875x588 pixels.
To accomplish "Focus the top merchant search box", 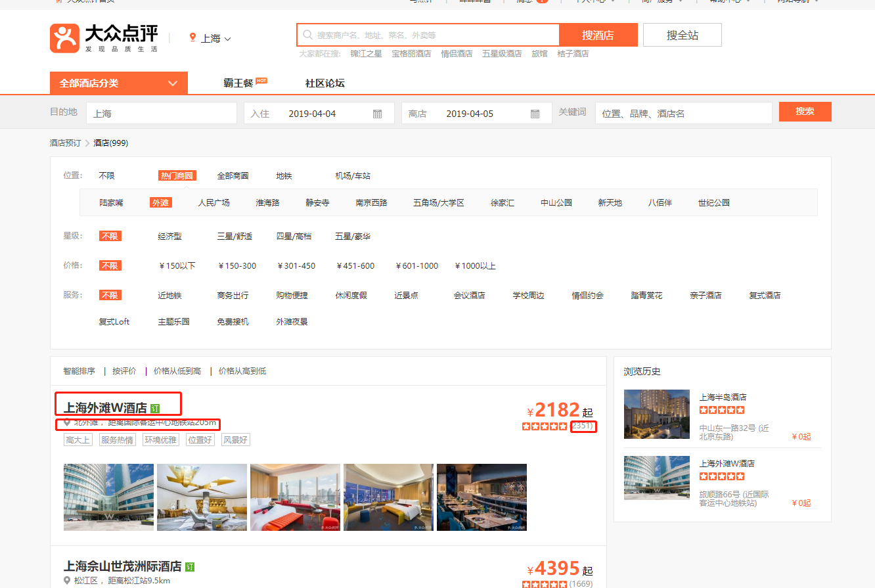I will 428,35.
